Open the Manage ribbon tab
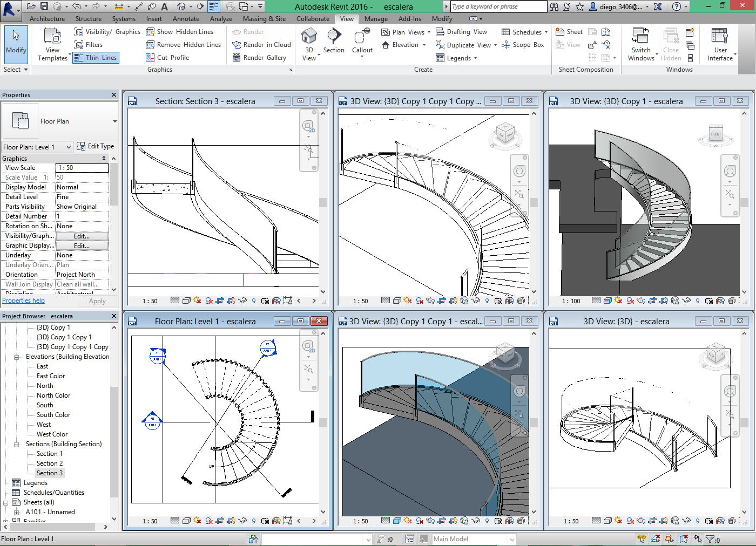Screen dimensions: 756x546 coord(376,18)
